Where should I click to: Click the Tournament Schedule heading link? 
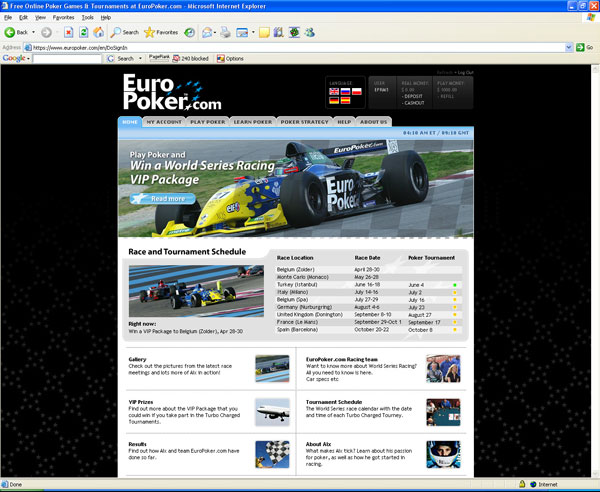coord(334,402)
